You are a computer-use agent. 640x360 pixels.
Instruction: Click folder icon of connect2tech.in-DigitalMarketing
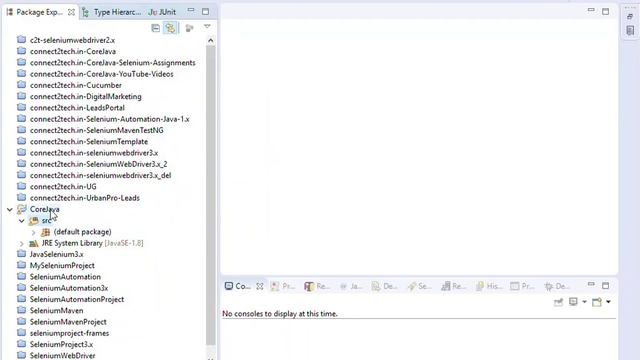22,96
